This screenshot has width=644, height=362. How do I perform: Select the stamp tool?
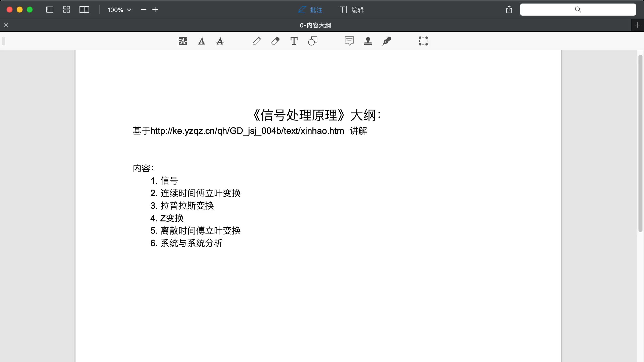368,41
